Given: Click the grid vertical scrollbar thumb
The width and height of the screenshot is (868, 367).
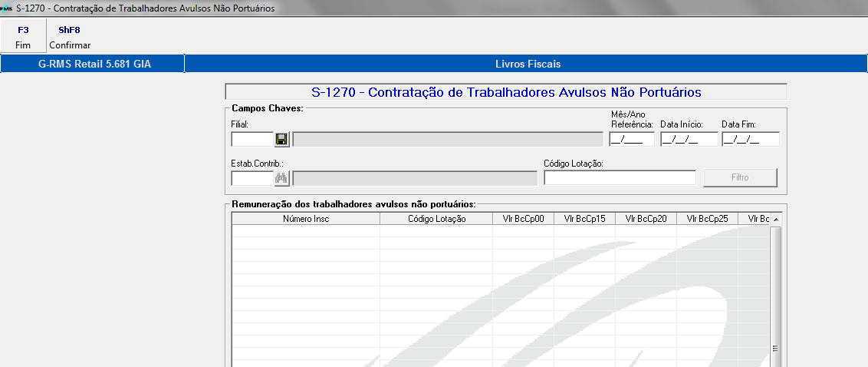Looking at the screenshot, I should [x=775, y=296].
